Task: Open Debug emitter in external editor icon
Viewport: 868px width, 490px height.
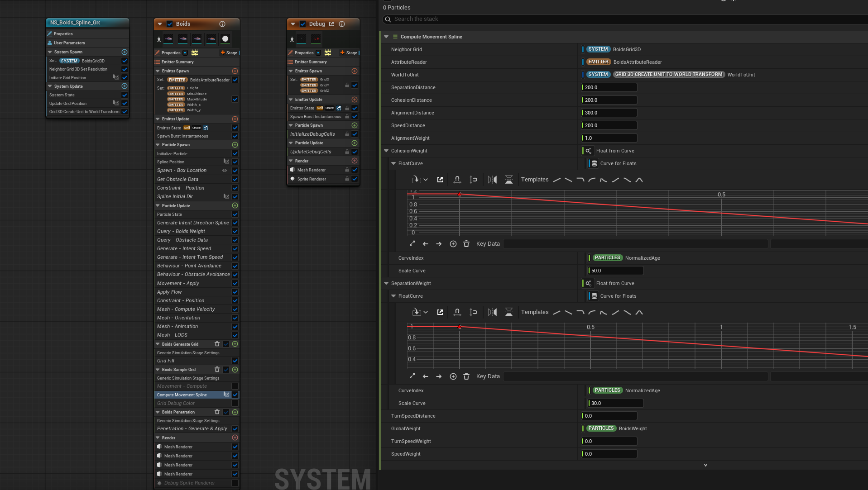Action: coord(331,24)
